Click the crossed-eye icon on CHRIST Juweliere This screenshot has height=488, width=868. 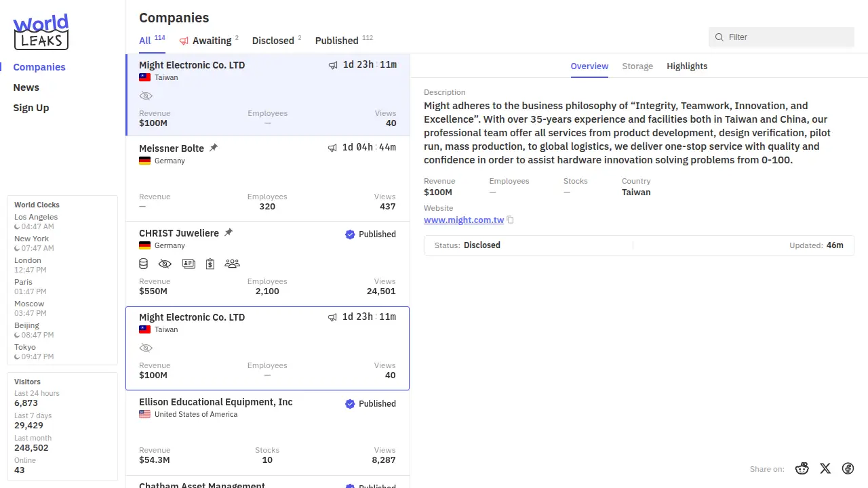pyautogui.click(x=165, y=264)
